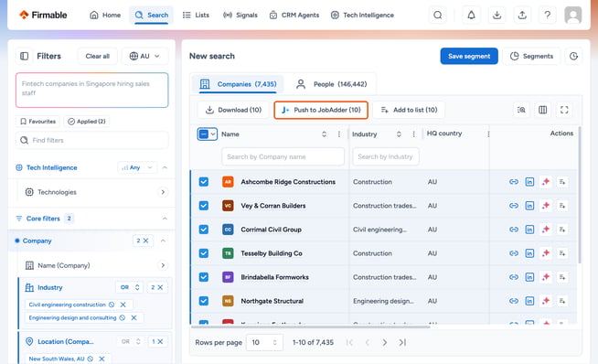The image size is (598, 364).
Task: Click Save segment button
Action: pyautogui.click(x=469, y=56)
